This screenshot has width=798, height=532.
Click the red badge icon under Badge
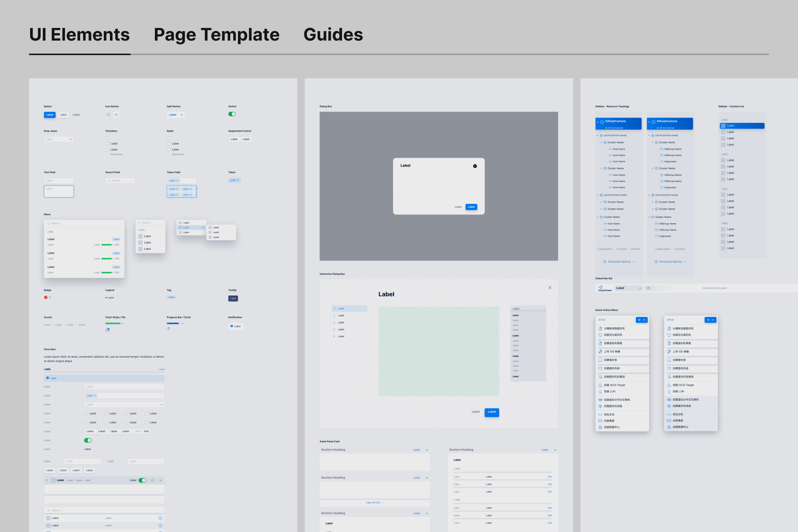click(x=46, y=297)
